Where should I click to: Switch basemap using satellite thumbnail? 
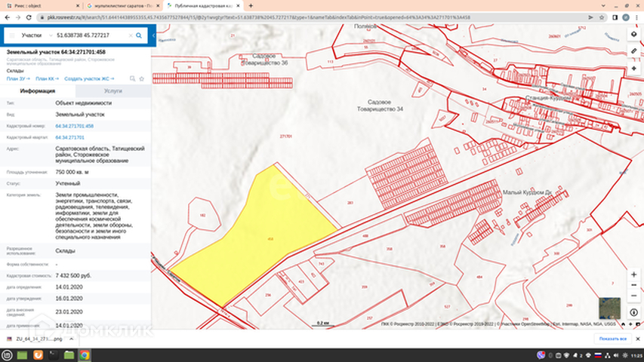point(609,308)
